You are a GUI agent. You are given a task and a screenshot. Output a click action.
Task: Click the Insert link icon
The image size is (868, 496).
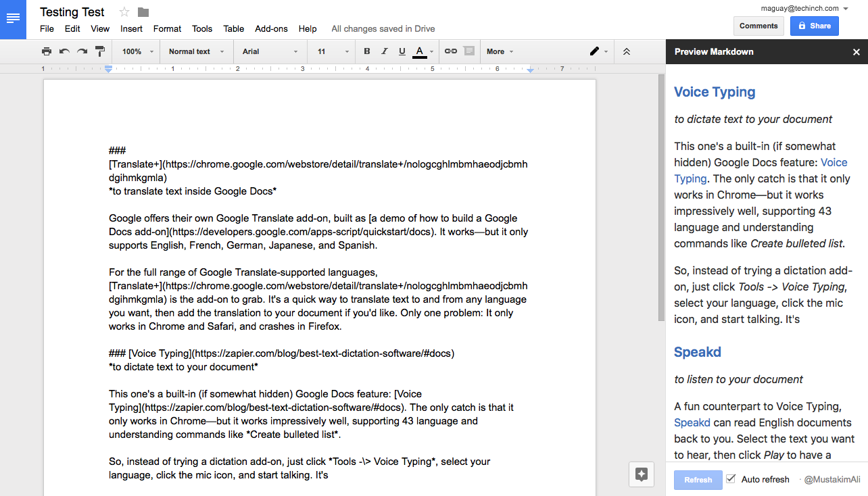(x=450, y=51)
